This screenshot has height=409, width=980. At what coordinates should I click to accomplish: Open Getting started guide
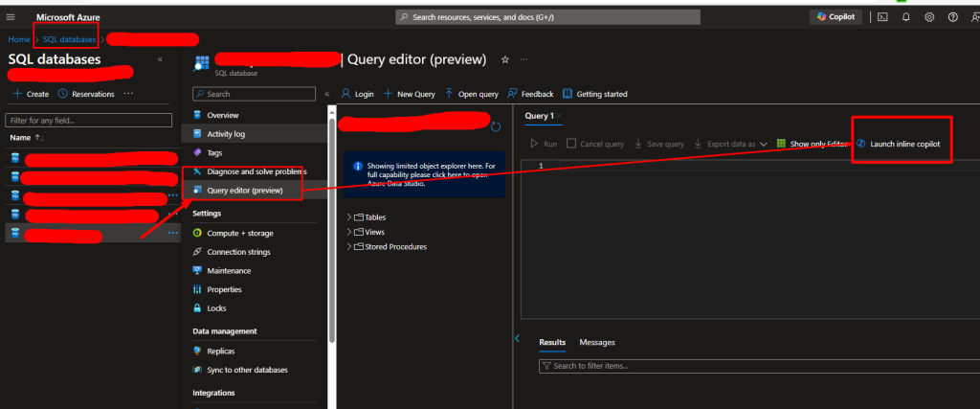click(x=594, y=94)
